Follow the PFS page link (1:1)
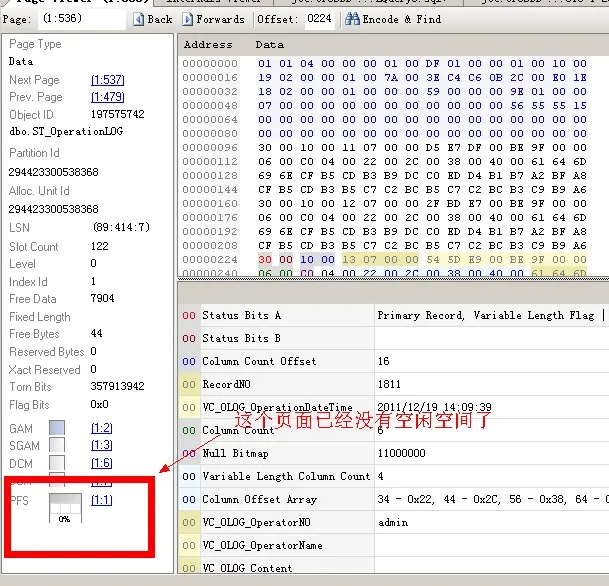 (x=101, y=500)
